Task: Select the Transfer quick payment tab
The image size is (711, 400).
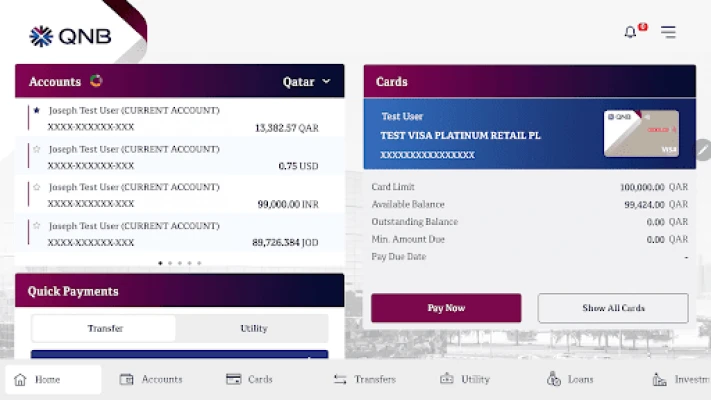Action: click(105, 328)
